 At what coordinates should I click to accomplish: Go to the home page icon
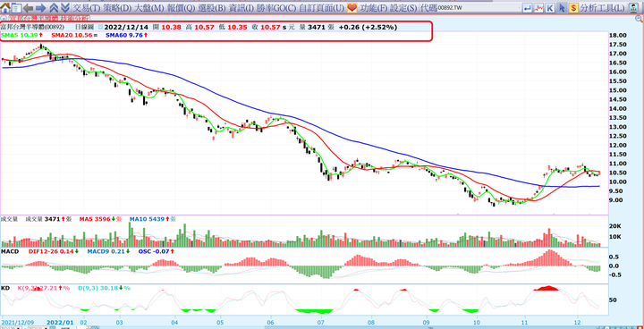click(x=5, y=7)
